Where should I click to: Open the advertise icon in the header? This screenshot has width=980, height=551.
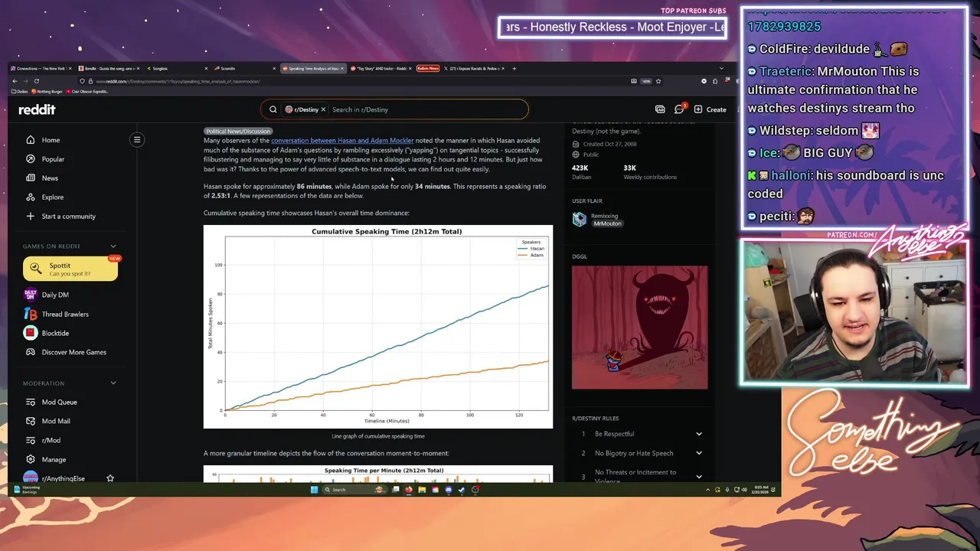coord(660,109)
